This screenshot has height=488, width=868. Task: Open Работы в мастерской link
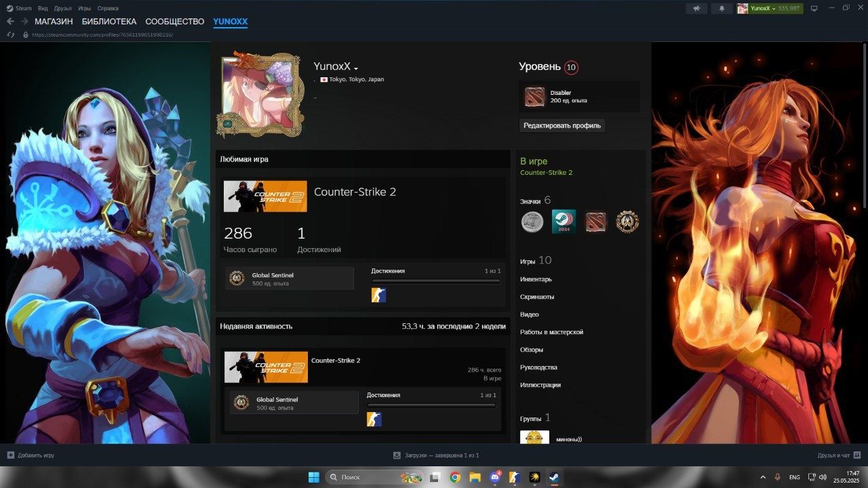coord(551,332)
